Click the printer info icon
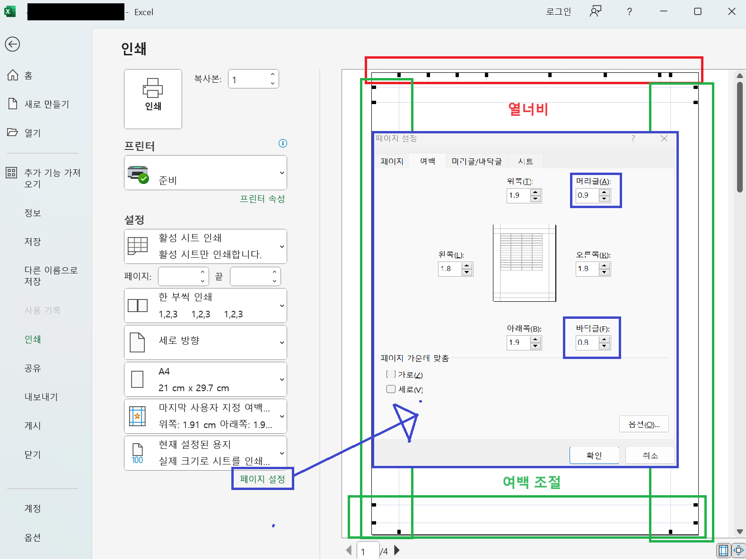746x560 pixels. coord(283,143)
